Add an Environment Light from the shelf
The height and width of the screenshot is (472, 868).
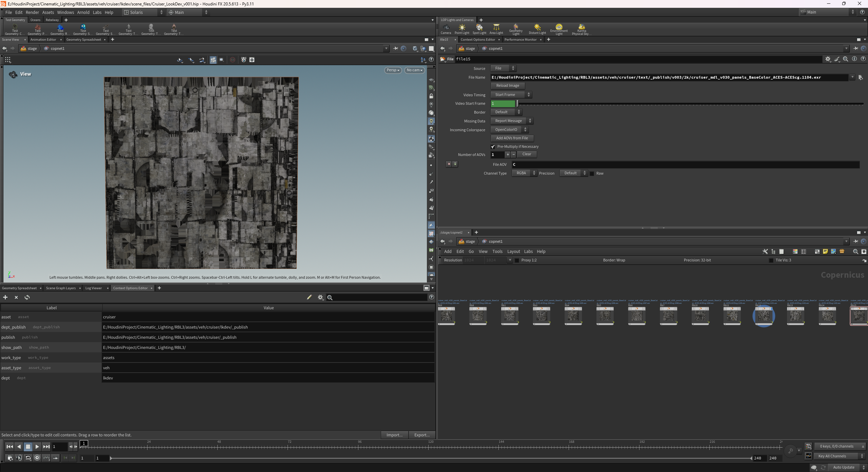coord(559,29)
